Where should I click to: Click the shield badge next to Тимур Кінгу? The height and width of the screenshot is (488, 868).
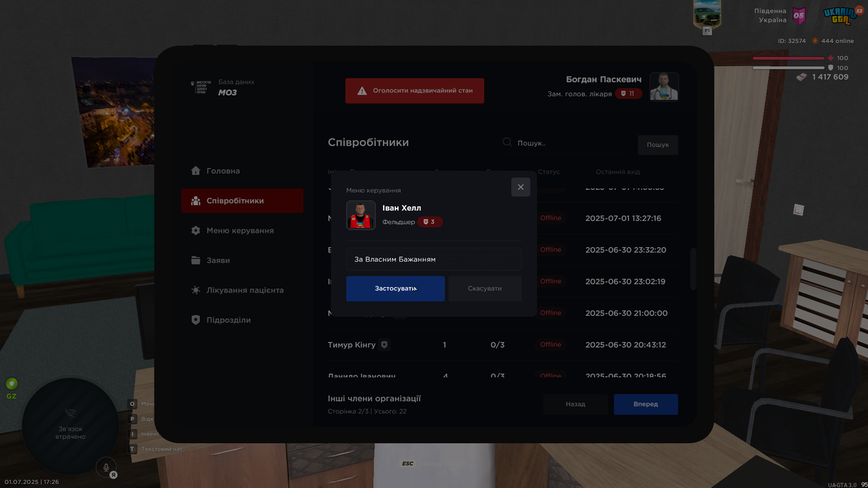pyautogui.click(x=384, y=344)
